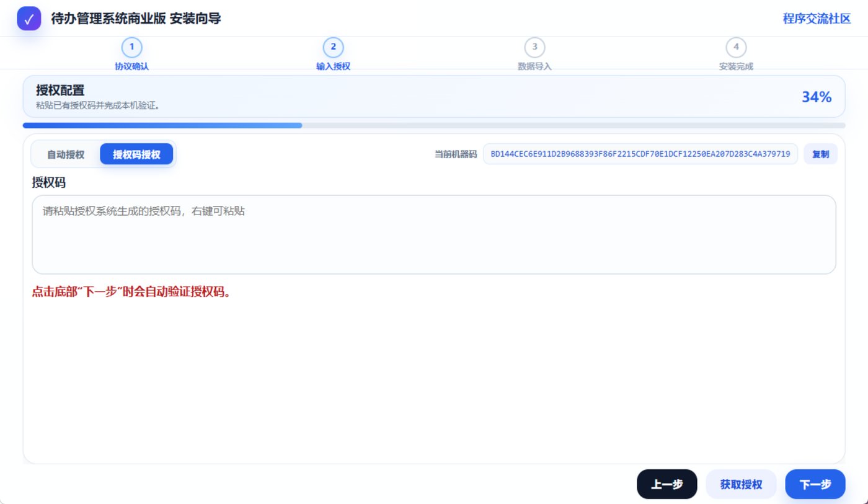Click the 当前机器码 value field
Viewport: 868px width, 504px height.
[640, 154]
